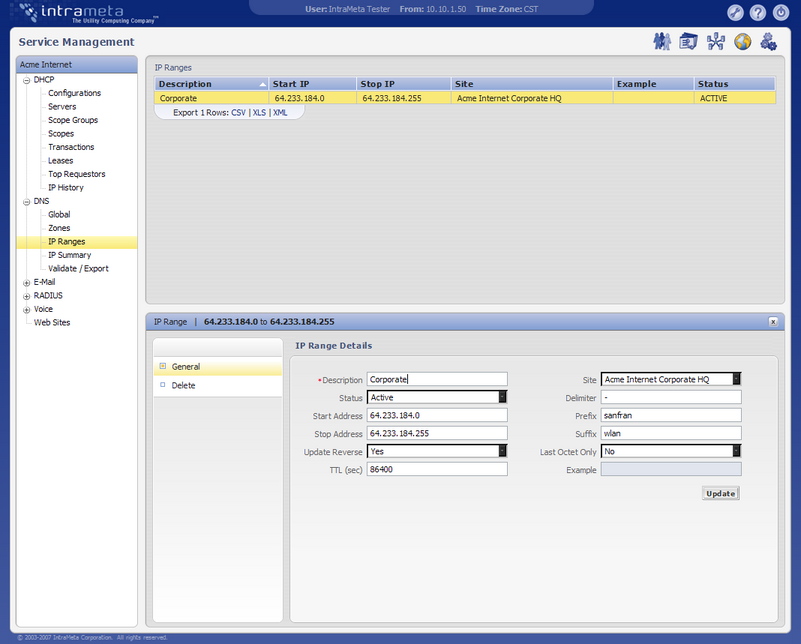Open DNS Global in the tree
Viewport: 801px width, 644px height.
59,214
